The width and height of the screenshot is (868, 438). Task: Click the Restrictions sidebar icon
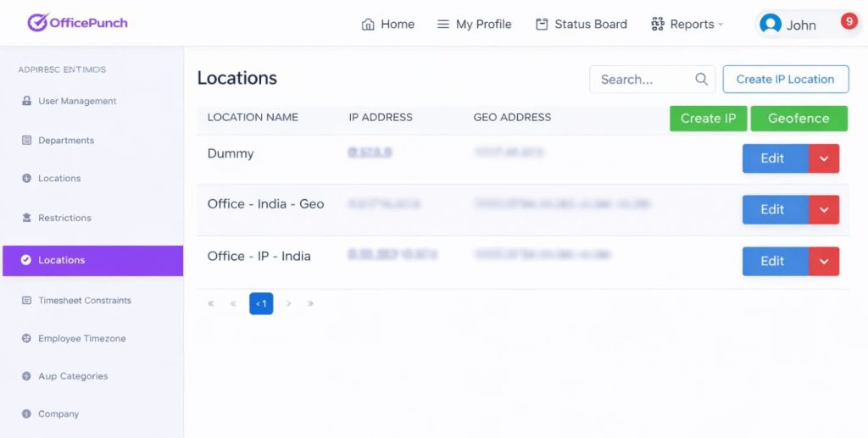(x=26, y=218)
